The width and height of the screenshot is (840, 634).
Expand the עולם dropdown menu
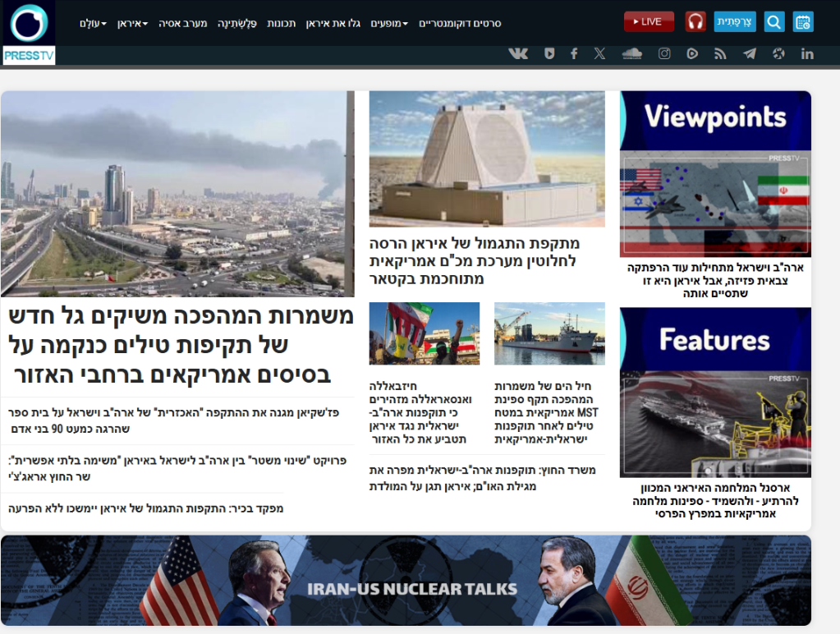coord(93,23)
